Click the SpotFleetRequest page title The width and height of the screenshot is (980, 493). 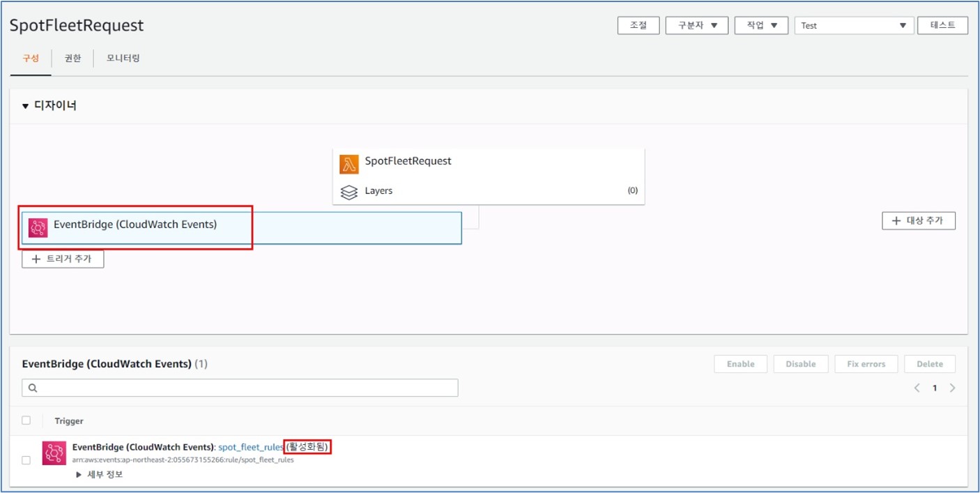[77, 26]
